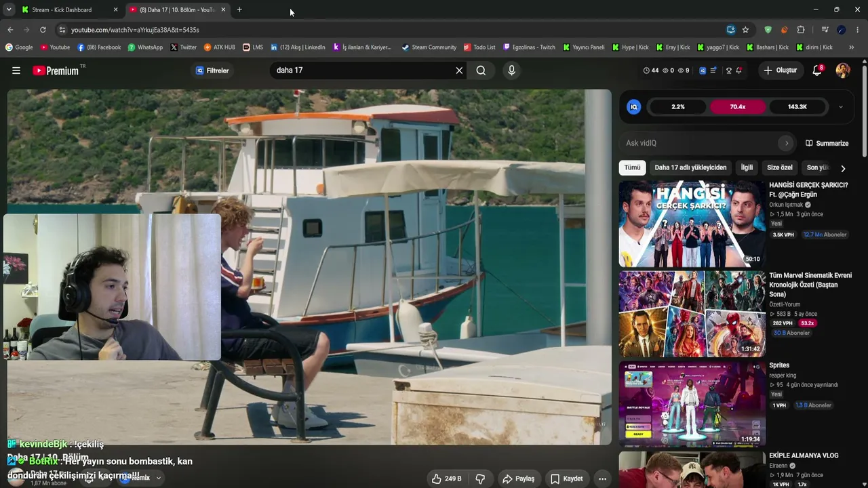Install app icon in address bar

coord(730,30)
